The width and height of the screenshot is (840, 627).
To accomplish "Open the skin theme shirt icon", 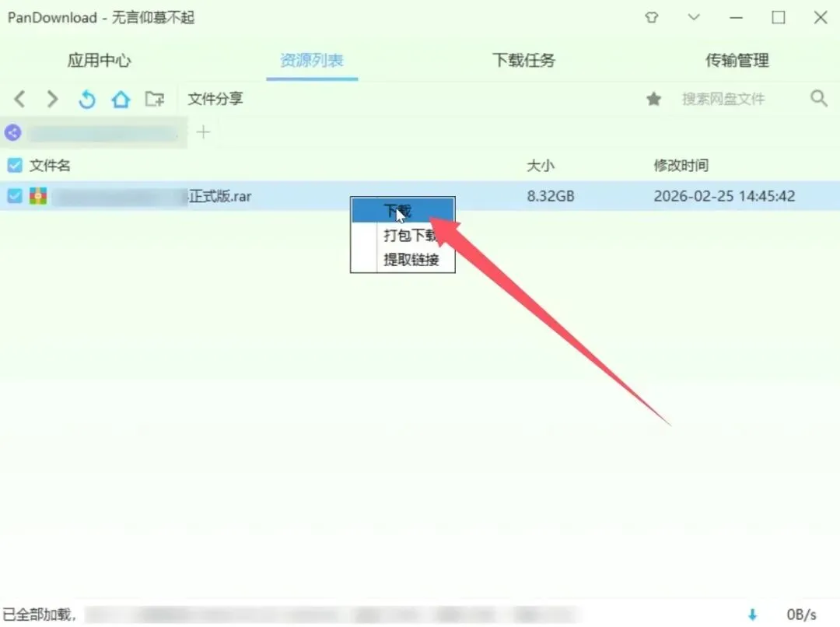I will pyautogui.click(x=652, y=18).
